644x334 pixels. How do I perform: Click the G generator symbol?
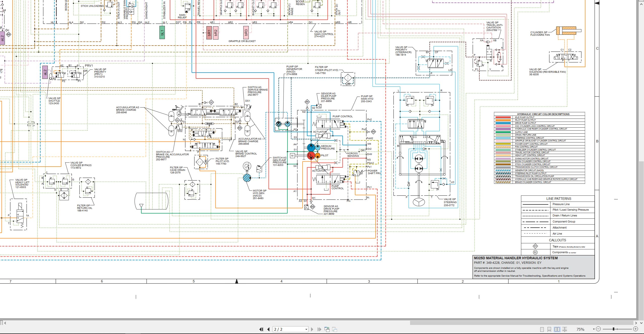pyautogui.click(x=247, y=166)
